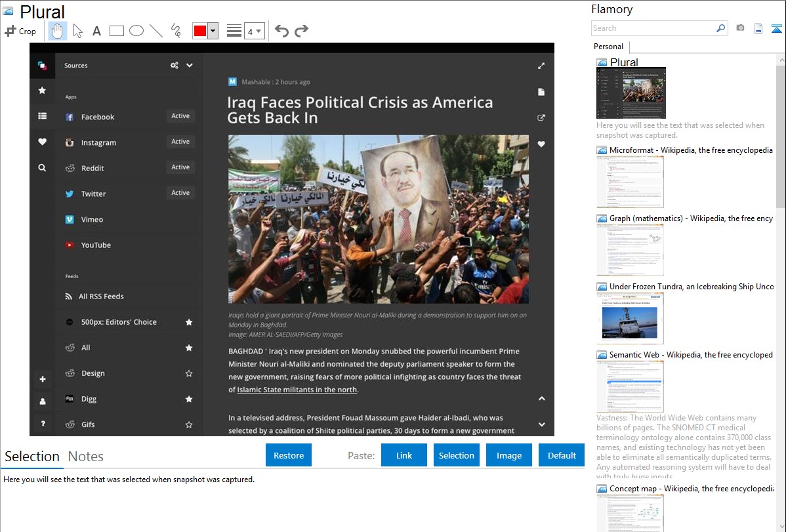Click the red color swatch

click(x=199, y=31)
